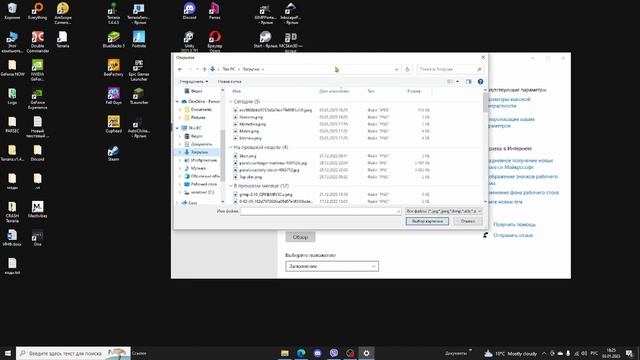The image size is (640, 360).
Task: Expand the Сеть tree node
Action: pos(177,203)
